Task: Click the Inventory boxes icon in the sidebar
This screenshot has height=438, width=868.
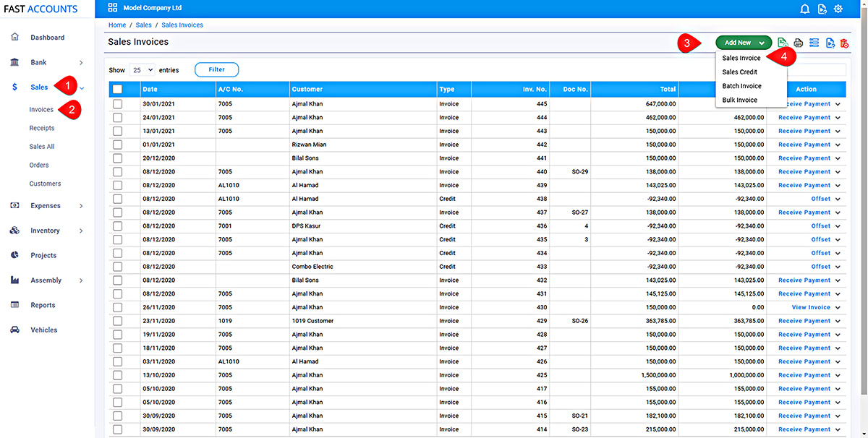Action: pos(14,231)
